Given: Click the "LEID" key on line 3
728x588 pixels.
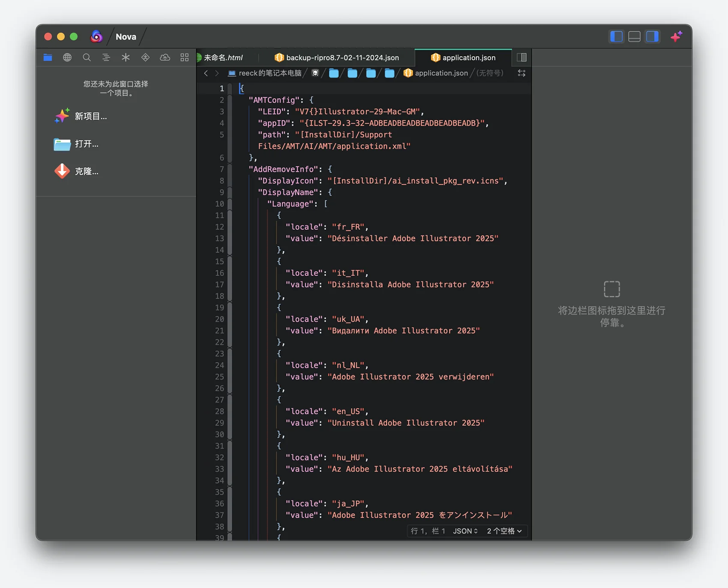Looking at the screenshot, I should tap(272, 112).
